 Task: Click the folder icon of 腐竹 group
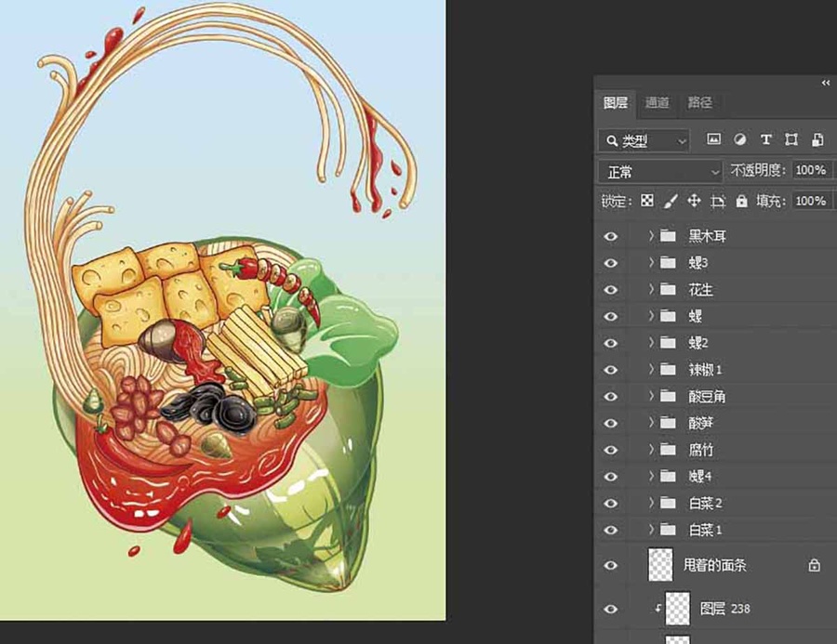[x=668, y=449]
